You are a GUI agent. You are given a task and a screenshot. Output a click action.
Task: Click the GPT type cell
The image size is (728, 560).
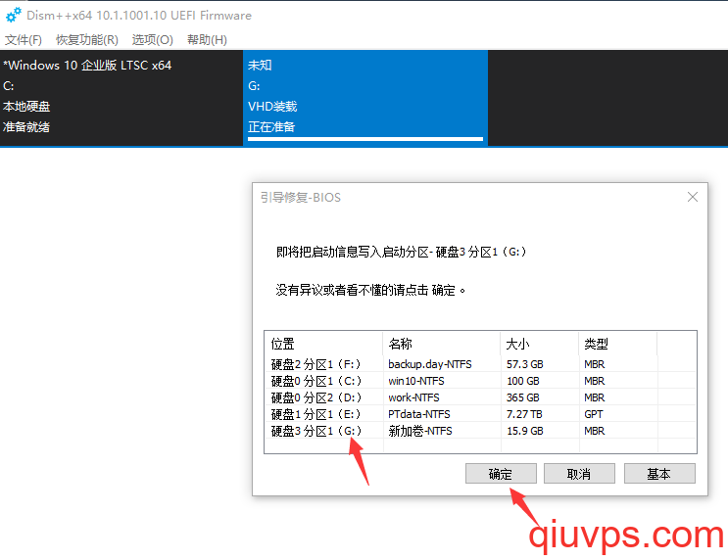click(x=594, y=414)
